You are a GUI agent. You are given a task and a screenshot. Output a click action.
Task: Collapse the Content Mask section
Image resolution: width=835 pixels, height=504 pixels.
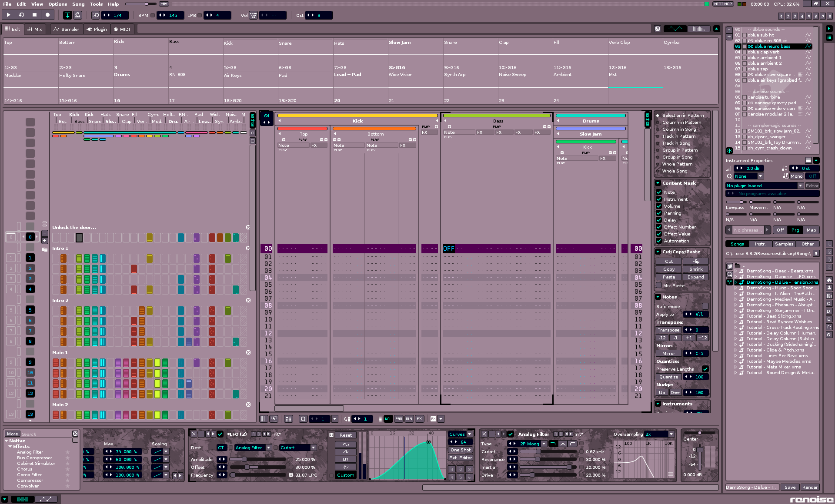coord(658,183)
